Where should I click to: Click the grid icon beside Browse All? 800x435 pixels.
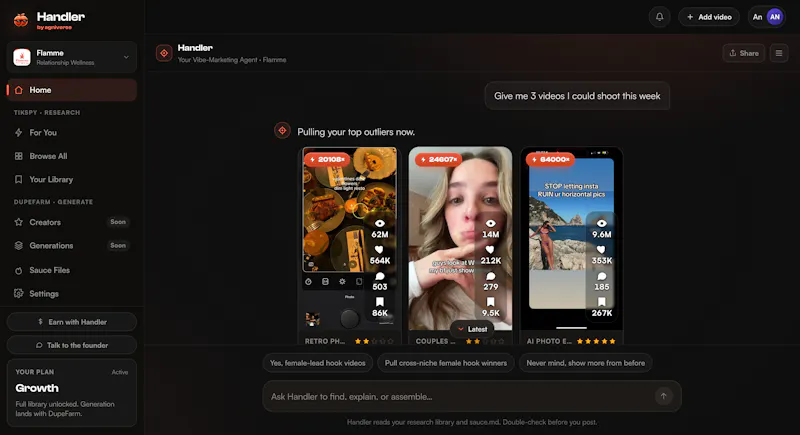tap(19, 156)
